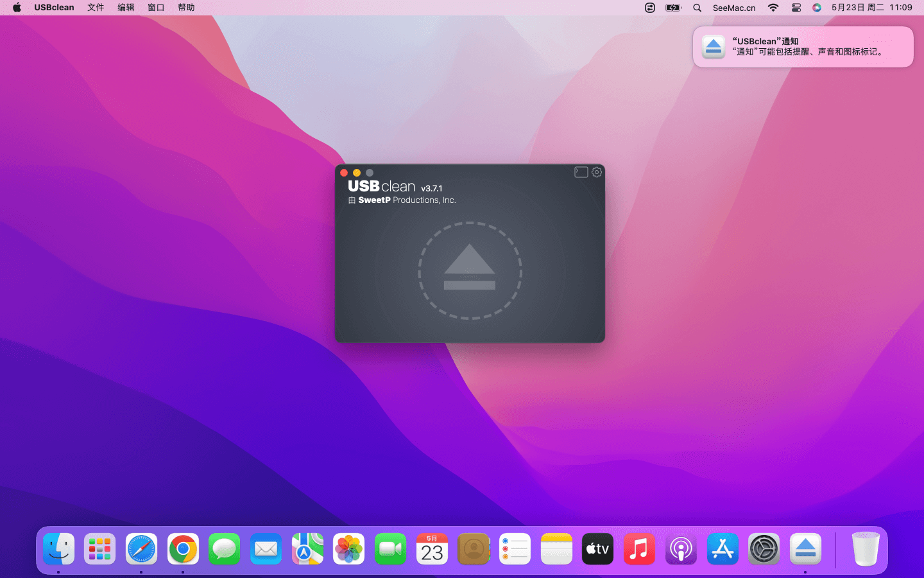The image size is (924, 578).
Task: Launch Safari from the Dock
Action: coord(141,549)
